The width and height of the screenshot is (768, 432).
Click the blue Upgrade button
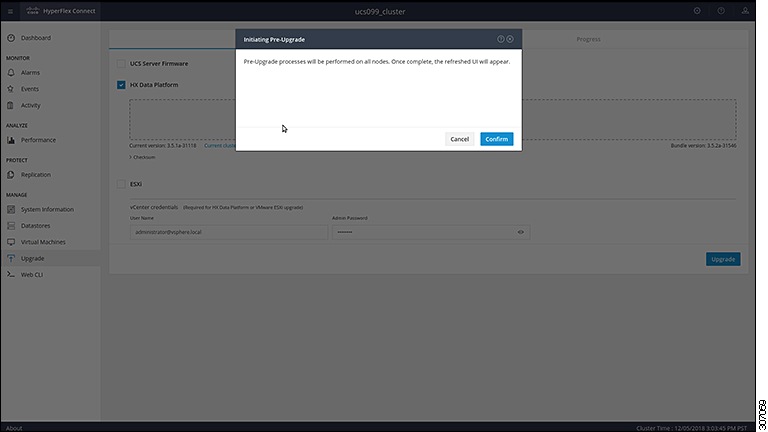click(723, 259)
